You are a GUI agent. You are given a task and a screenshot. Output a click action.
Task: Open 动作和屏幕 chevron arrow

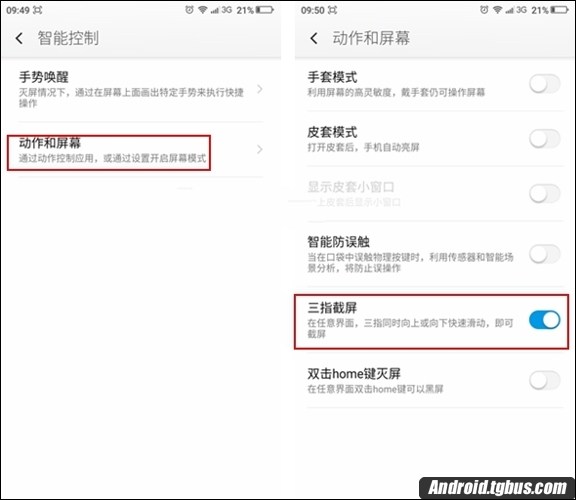pyautogui.click(x=260, y=149)
